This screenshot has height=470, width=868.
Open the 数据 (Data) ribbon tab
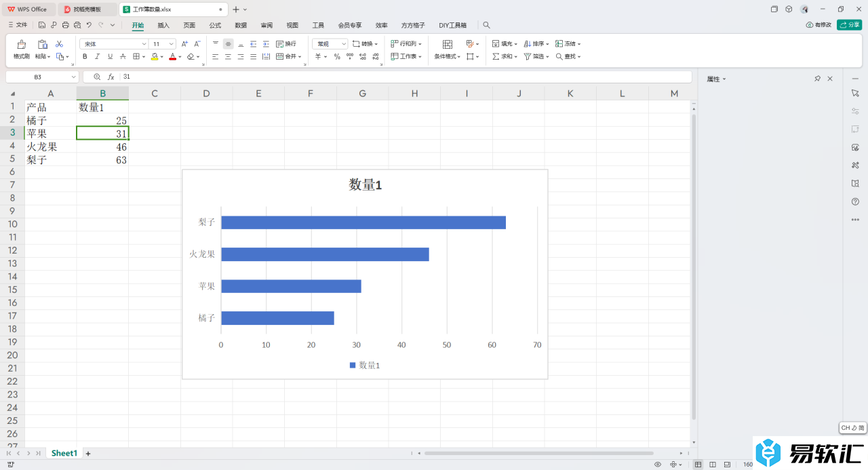tap(241, 25)
